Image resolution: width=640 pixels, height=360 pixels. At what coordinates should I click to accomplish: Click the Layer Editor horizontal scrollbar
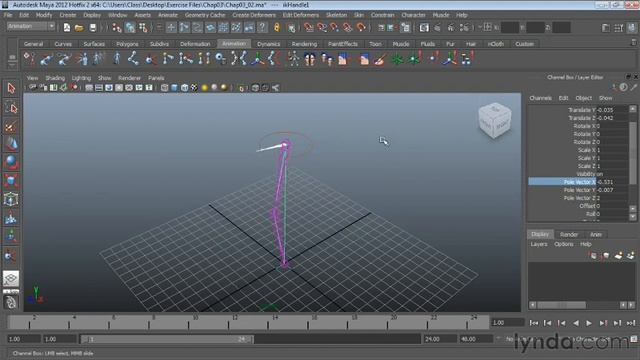[x=562, y=305]
